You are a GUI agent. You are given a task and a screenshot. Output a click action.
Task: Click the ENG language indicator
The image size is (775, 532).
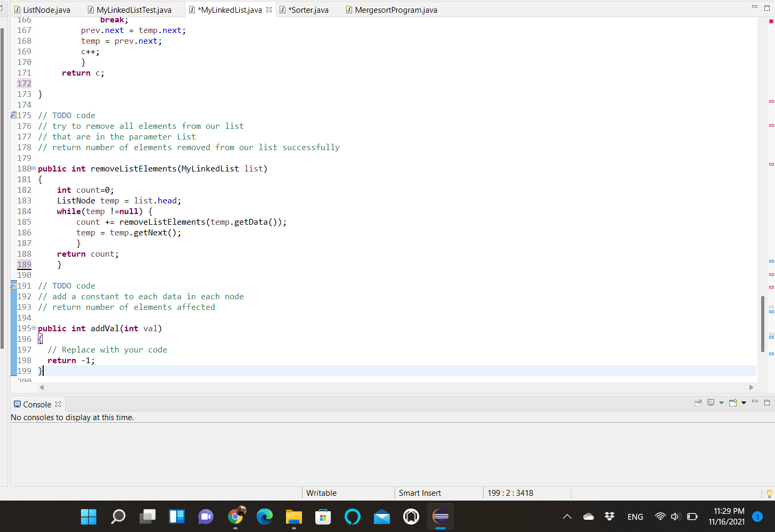(635, 517)
